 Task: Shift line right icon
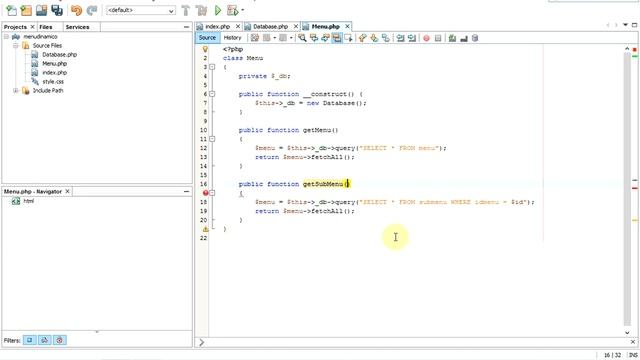(412, 38)
